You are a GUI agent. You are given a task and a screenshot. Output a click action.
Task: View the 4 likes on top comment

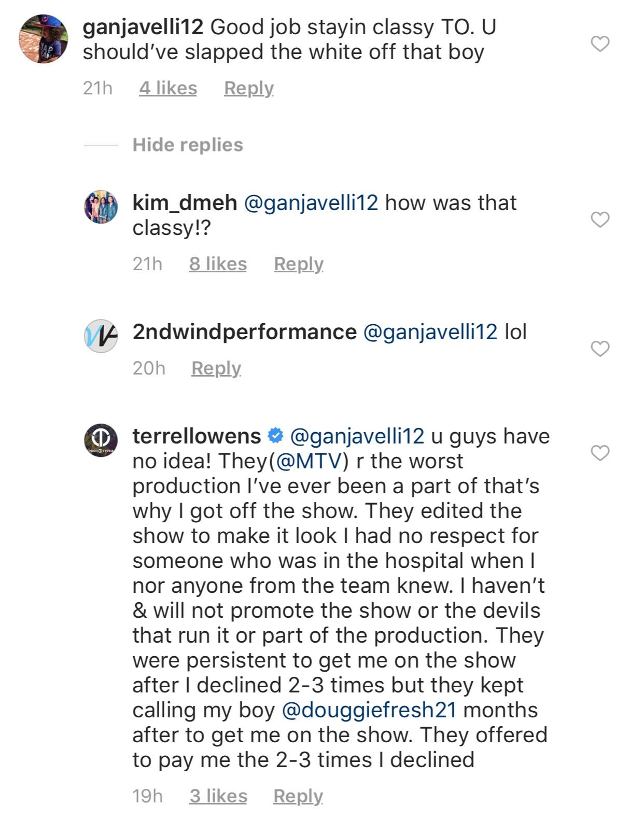pos(168,88)
